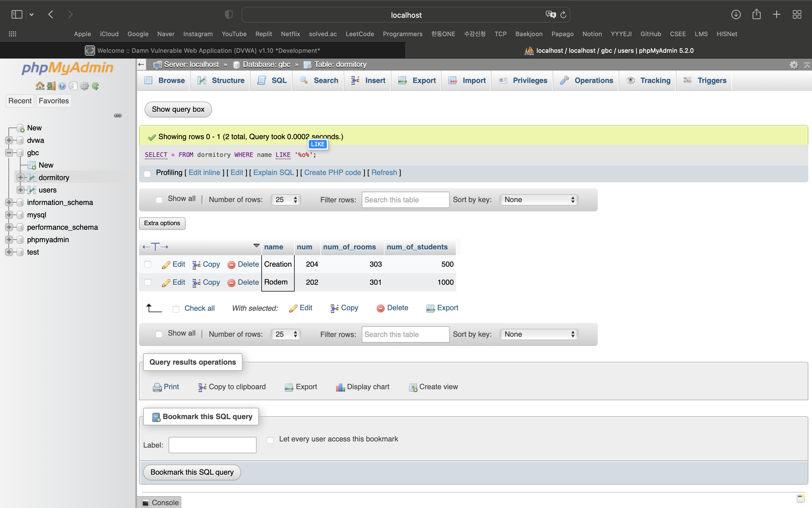Click the Extra options button
The image size is (812, 508).
pos(162,224)
